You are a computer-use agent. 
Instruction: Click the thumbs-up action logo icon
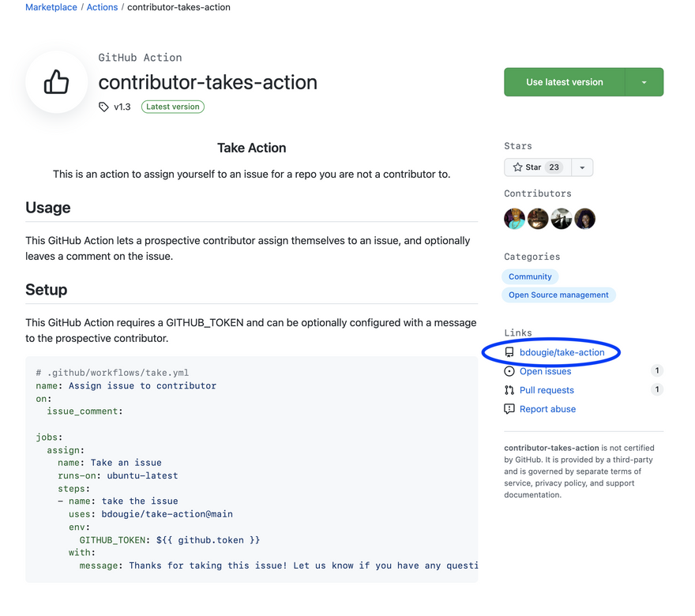pyautogui.click(x=56, y=82)
